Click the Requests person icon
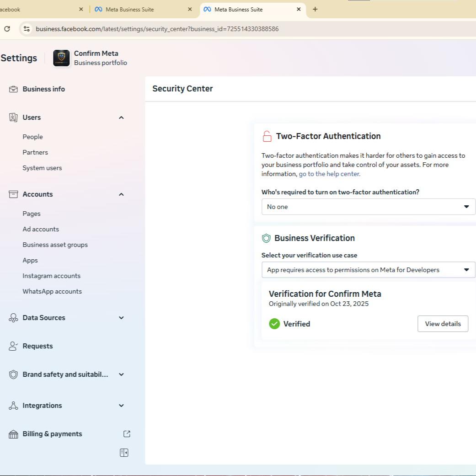The height and width of the screenshot is (476, 476). coord(13,346)
